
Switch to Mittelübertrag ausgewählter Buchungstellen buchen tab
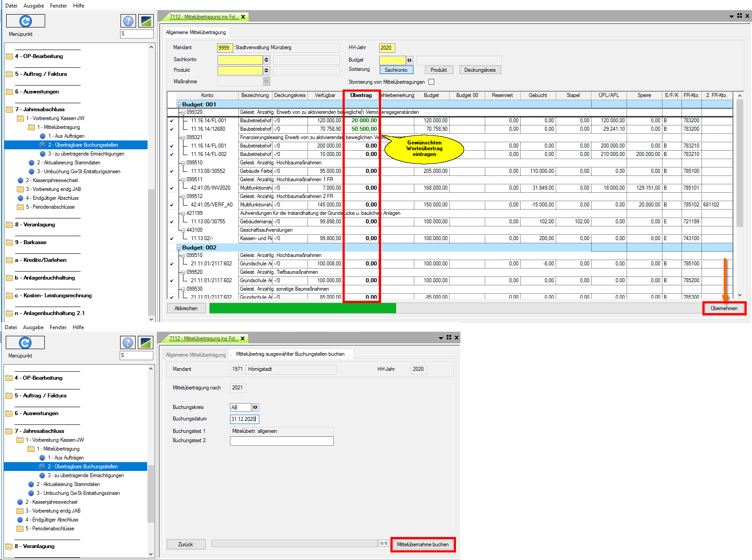[290, 354]
